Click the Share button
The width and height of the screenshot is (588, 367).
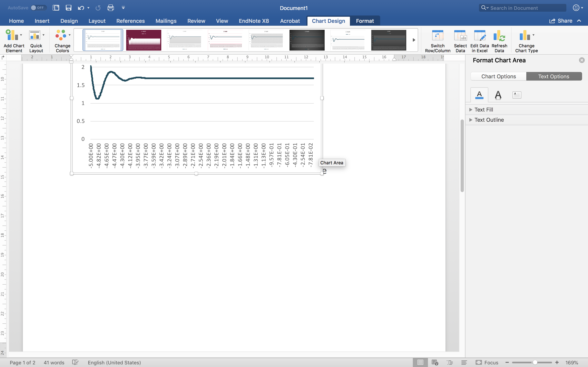point(561,21)
